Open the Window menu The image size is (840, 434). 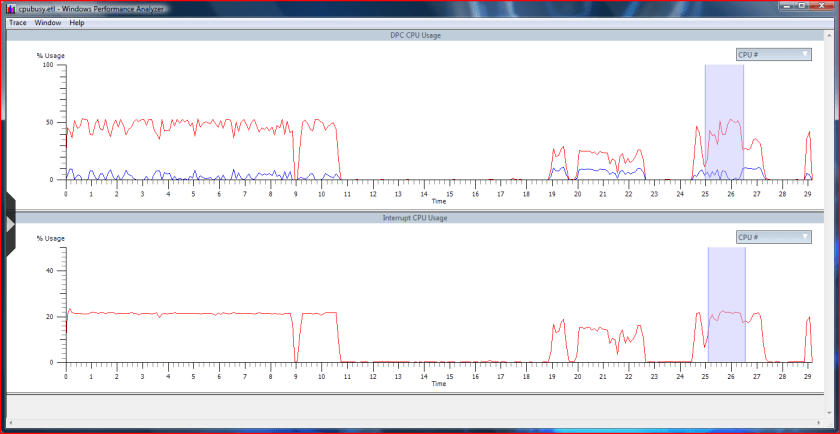tap(47, 22)
